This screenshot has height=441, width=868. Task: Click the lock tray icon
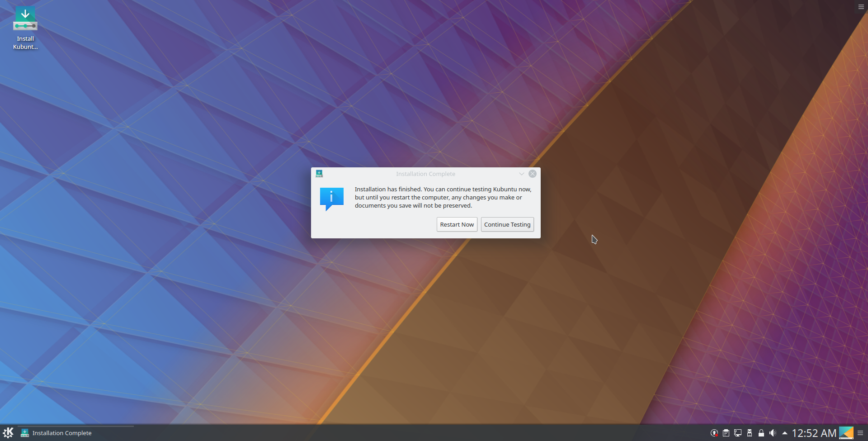[761, 433]
